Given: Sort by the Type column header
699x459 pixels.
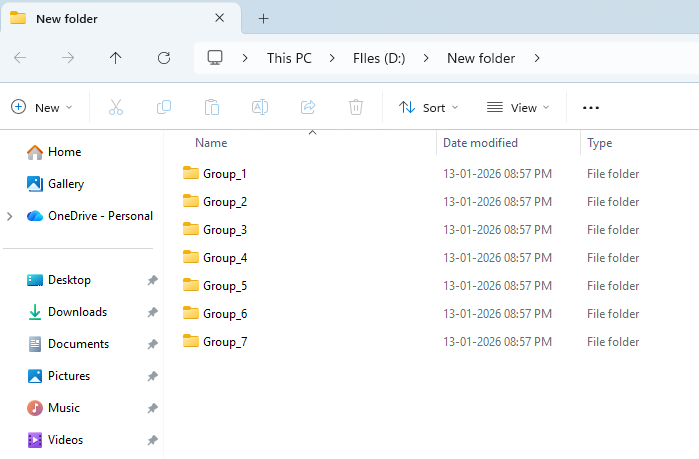Looking at the screenshot, I should 599,143.
